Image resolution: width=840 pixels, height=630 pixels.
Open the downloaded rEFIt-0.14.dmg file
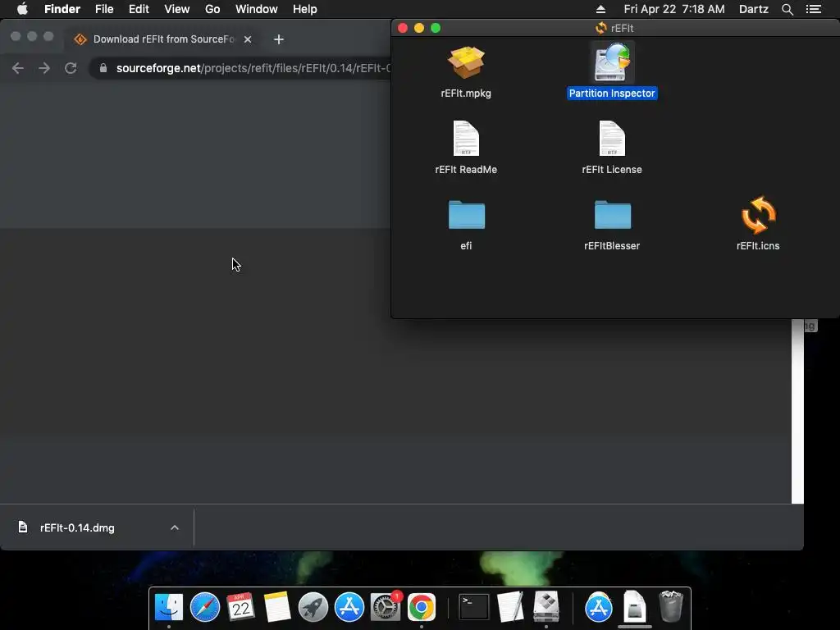[x=77, y=527]
